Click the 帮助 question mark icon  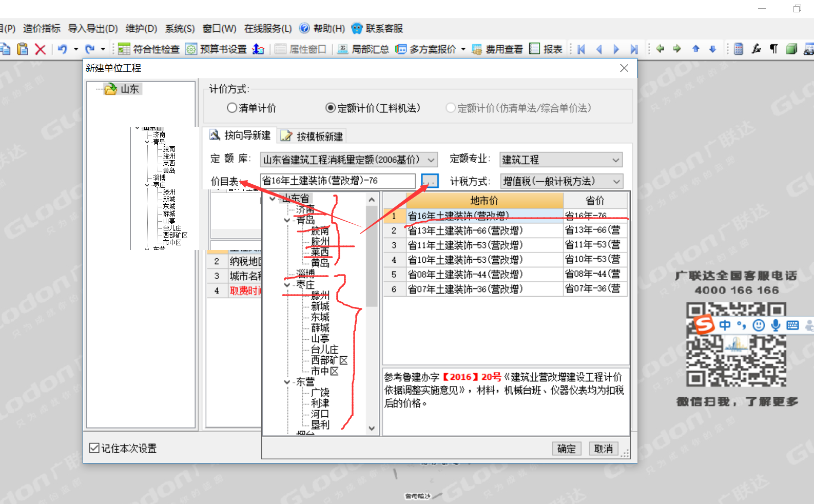pyautogui.click(x=304, y=28)
